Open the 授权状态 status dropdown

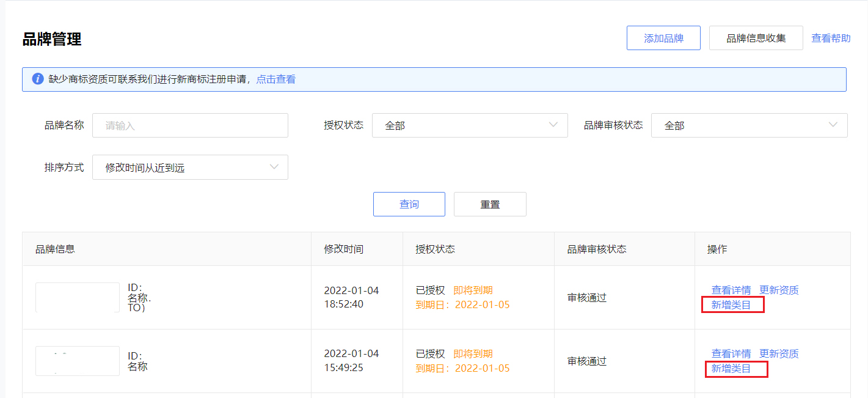[x=470, y=125]
